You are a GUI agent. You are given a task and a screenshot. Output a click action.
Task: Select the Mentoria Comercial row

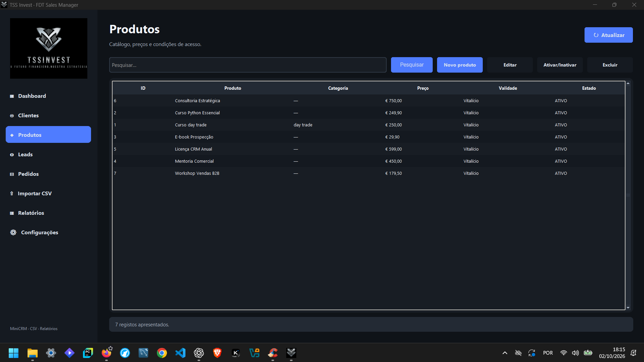[x=369, y=161]
